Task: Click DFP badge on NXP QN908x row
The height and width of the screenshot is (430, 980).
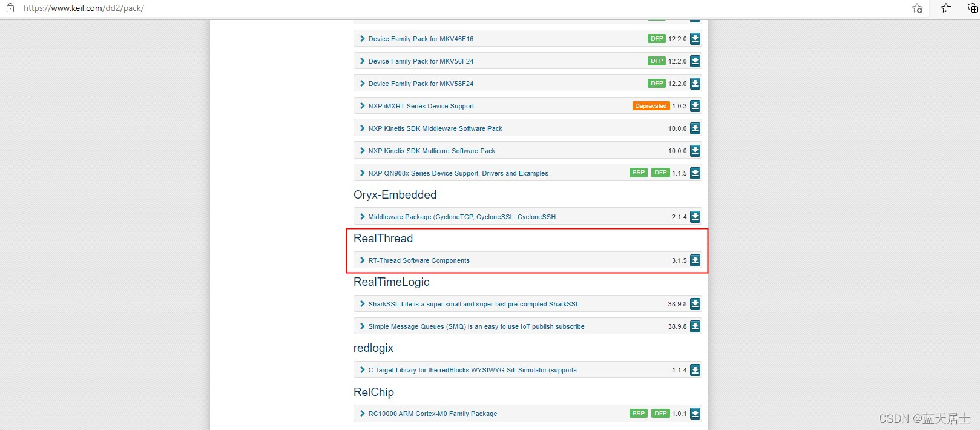Action: pyautogui.click(x=660, y=173)
